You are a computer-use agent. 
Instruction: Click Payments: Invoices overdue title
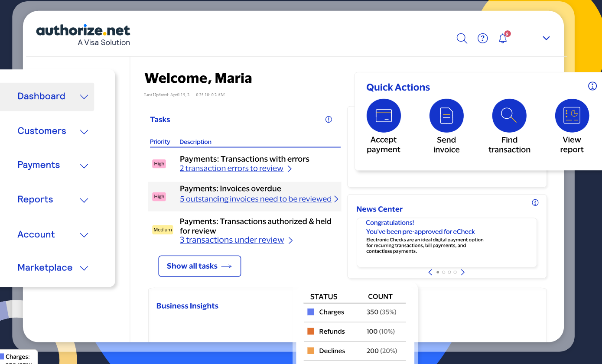point(231,188)
